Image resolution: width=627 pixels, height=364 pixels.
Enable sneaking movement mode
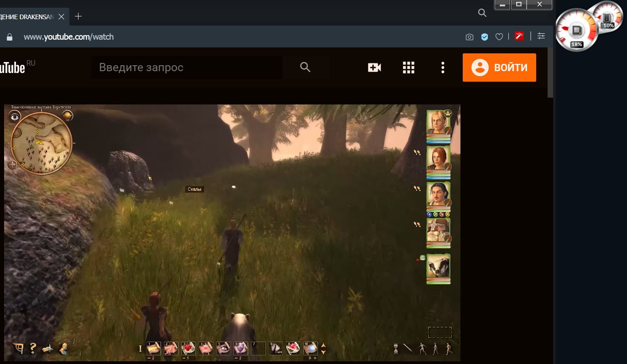pos(422,349)
